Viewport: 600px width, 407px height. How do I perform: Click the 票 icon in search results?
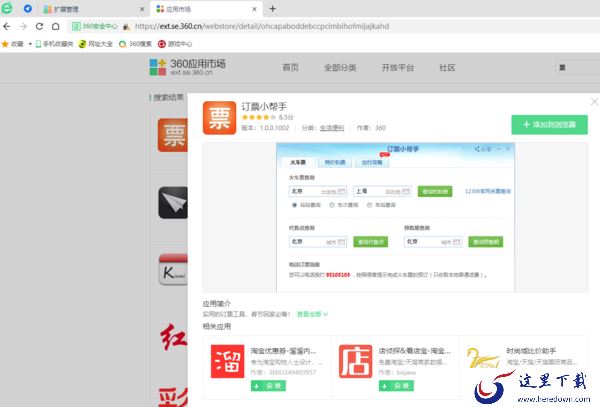(173, 135)
